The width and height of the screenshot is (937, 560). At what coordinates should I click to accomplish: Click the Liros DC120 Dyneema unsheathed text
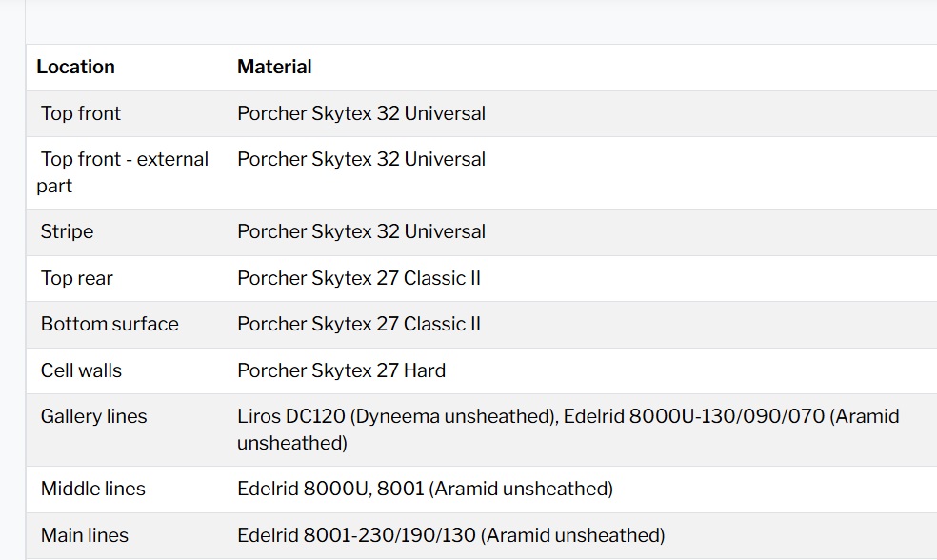tap(397, 416)
